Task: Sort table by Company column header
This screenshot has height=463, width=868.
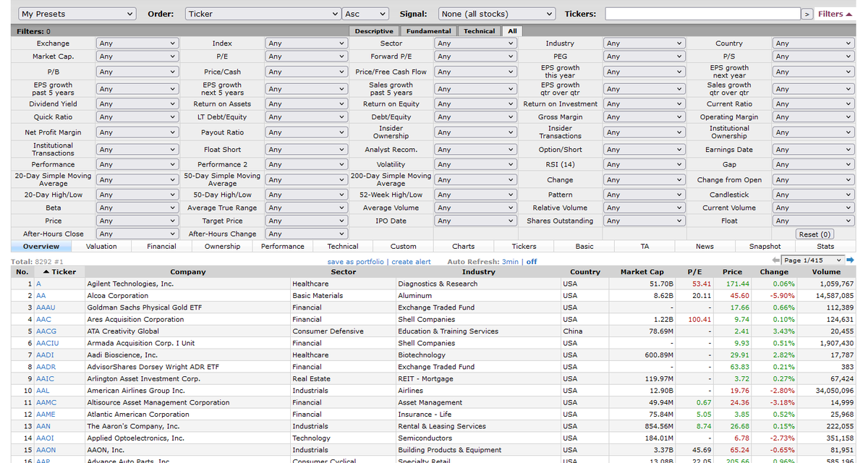Action: tap(188, 272)
